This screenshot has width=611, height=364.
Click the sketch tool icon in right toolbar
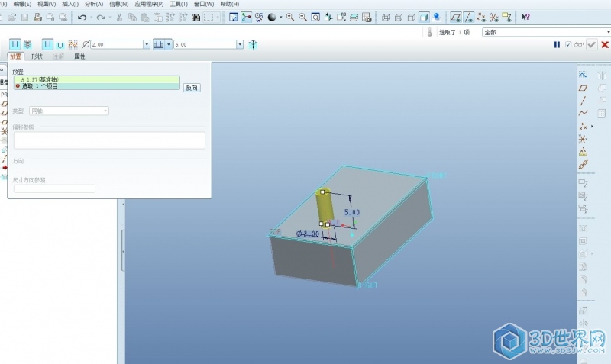(x=583, y=75)
